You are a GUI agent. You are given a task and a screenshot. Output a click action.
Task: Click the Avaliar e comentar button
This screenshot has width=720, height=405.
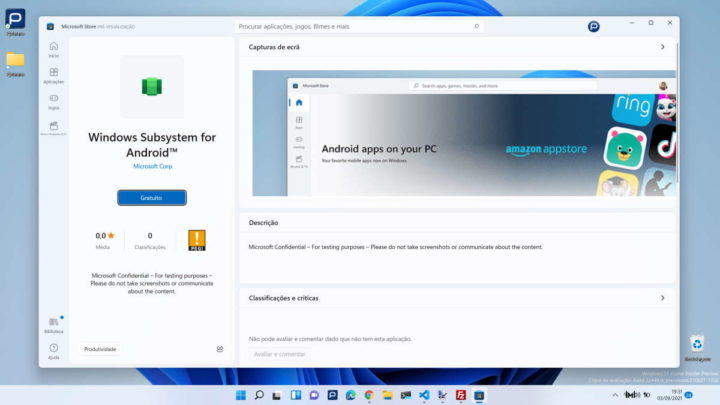click(x=279, y=354)
